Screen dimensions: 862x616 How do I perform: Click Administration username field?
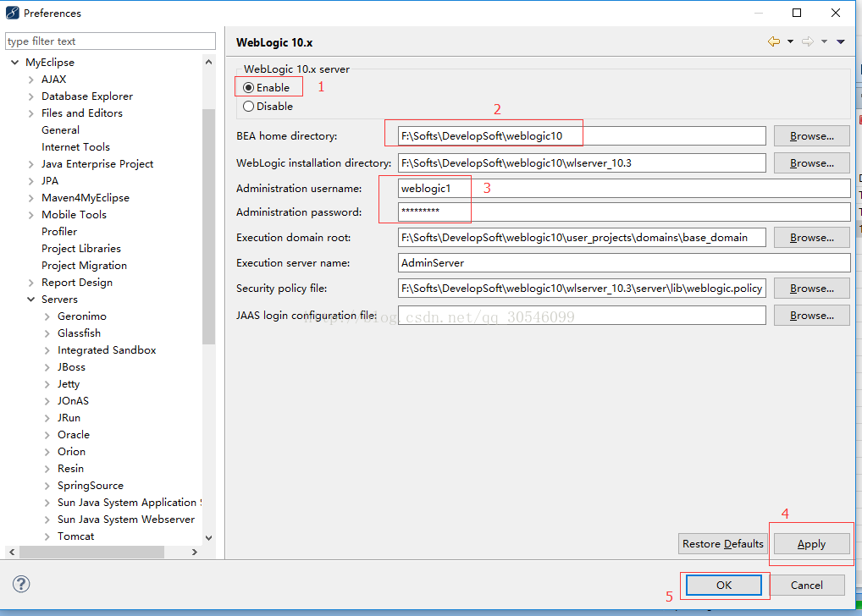[624, 189]
